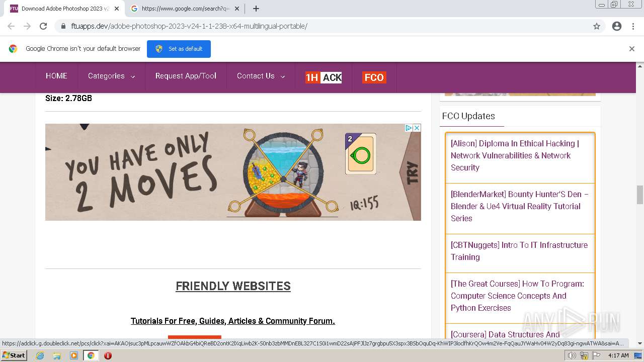The image size is (644, 362).
Task: Open the HOME menu item
Action: [x=56, y=76]
